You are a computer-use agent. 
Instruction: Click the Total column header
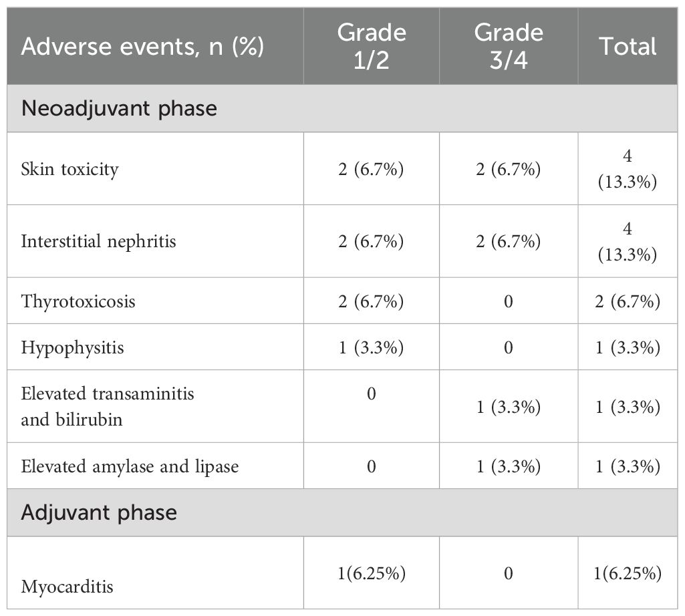tap(628, 46)
